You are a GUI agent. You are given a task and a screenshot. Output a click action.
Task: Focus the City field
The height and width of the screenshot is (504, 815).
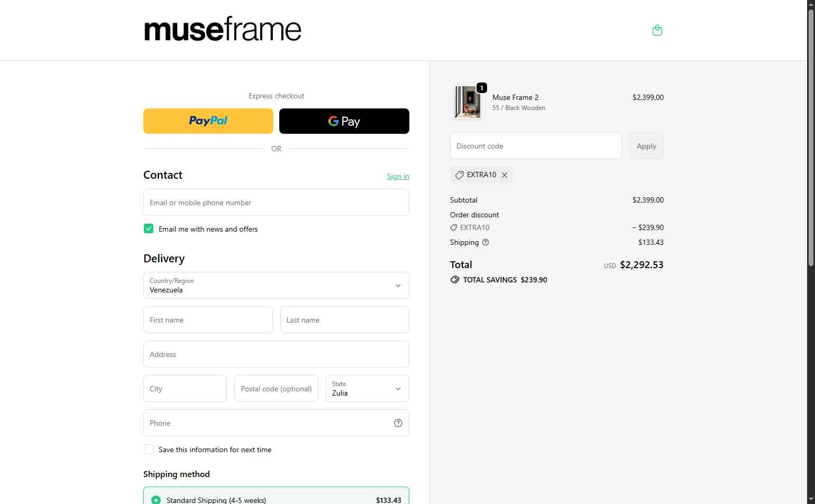click(185, 389)
